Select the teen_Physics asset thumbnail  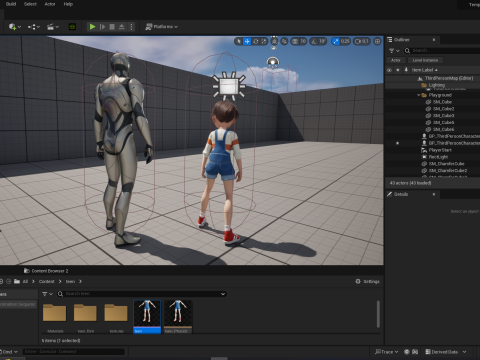[178, 317]
